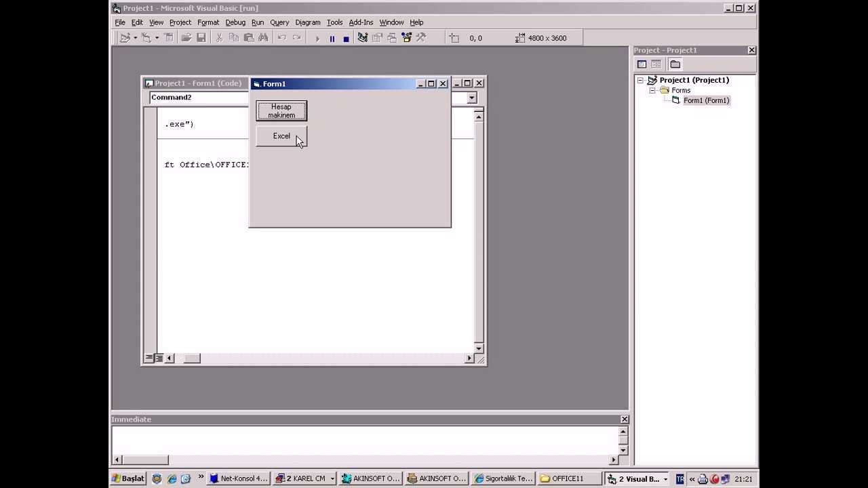Click code window horizontal scrollbar thumb
The height and width of the screenshot is (488, 868).
(x=192, y=358)
